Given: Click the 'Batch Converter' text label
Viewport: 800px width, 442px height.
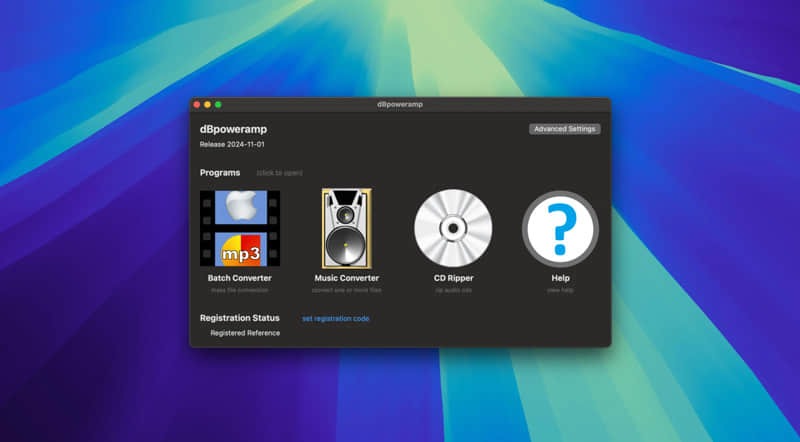Looking at the screenshot, I should coord(240,278).
